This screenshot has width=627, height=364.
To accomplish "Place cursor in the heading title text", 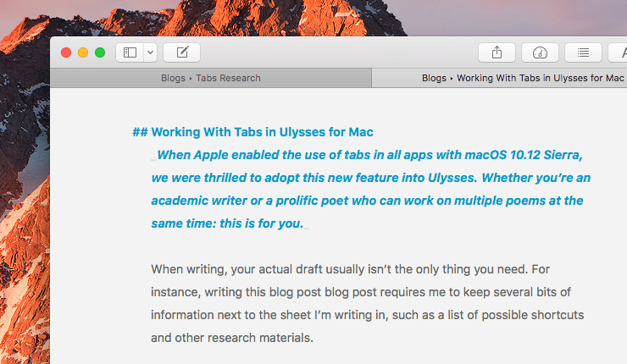I will coord(263,132).
